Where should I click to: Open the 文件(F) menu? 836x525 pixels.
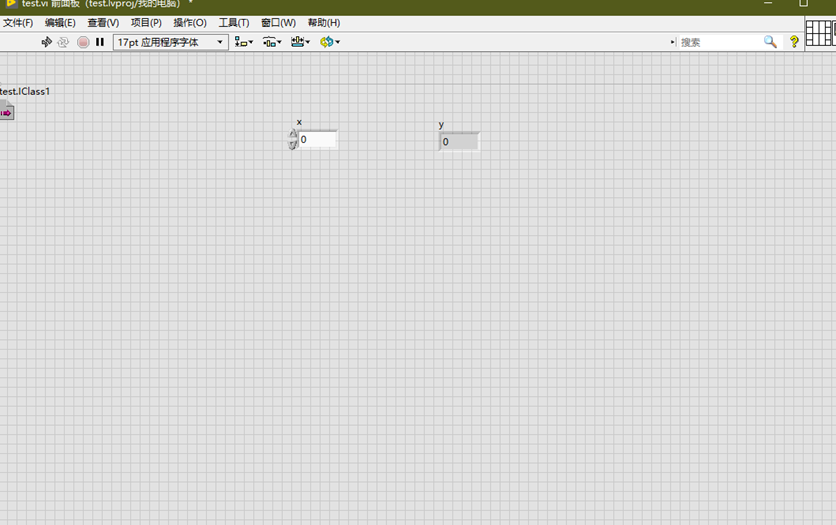click(18, 22)
